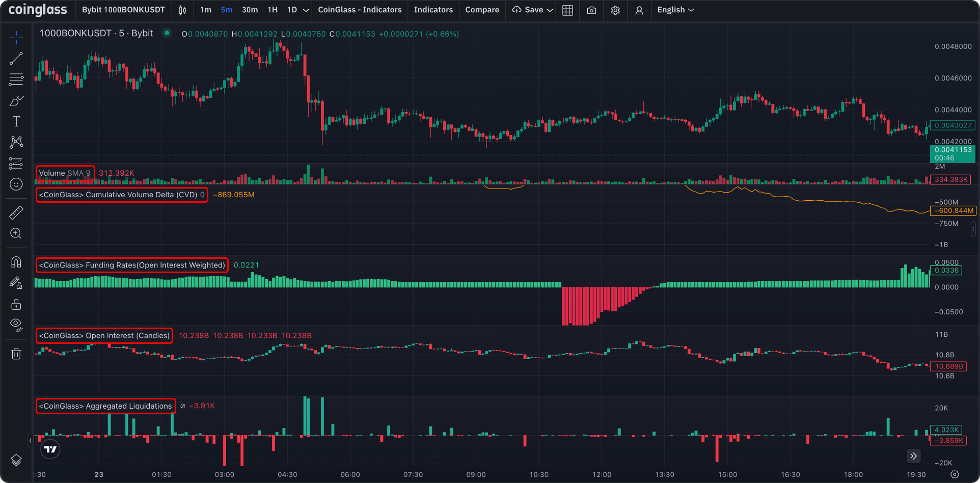Switch to the 1m timeframe
This screenshot has width=980, height=483.
[x=205, y=10]
